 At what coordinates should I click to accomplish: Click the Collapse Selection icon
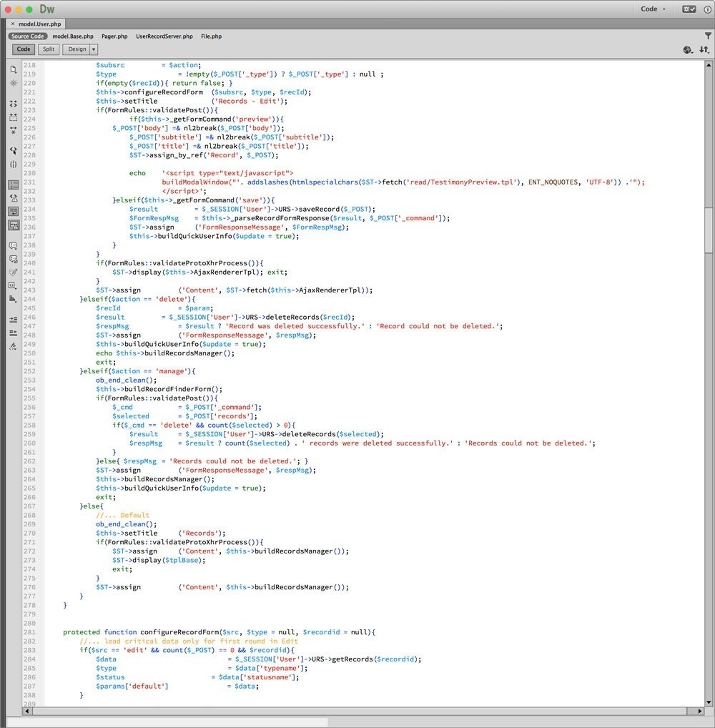coord(13,117)
